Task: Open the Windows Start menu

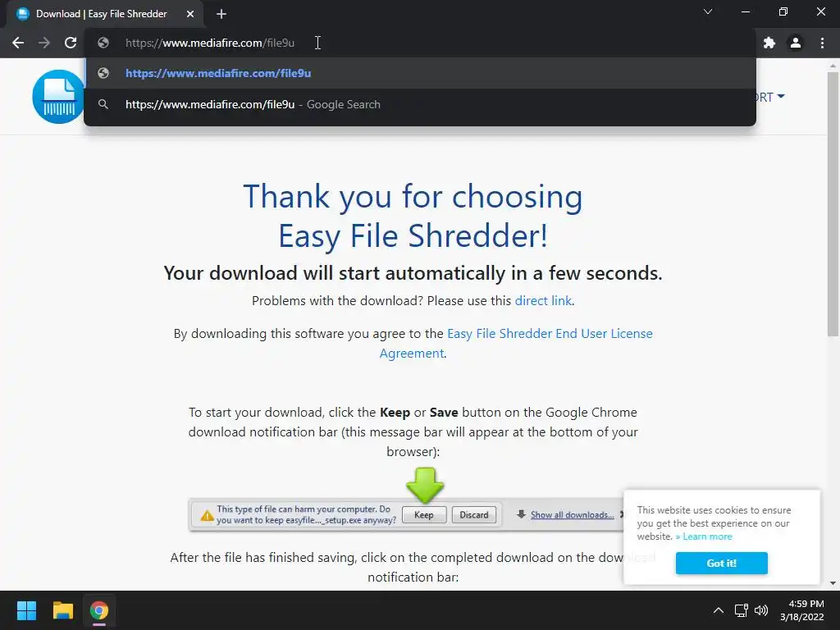Action: click(26, 610)
